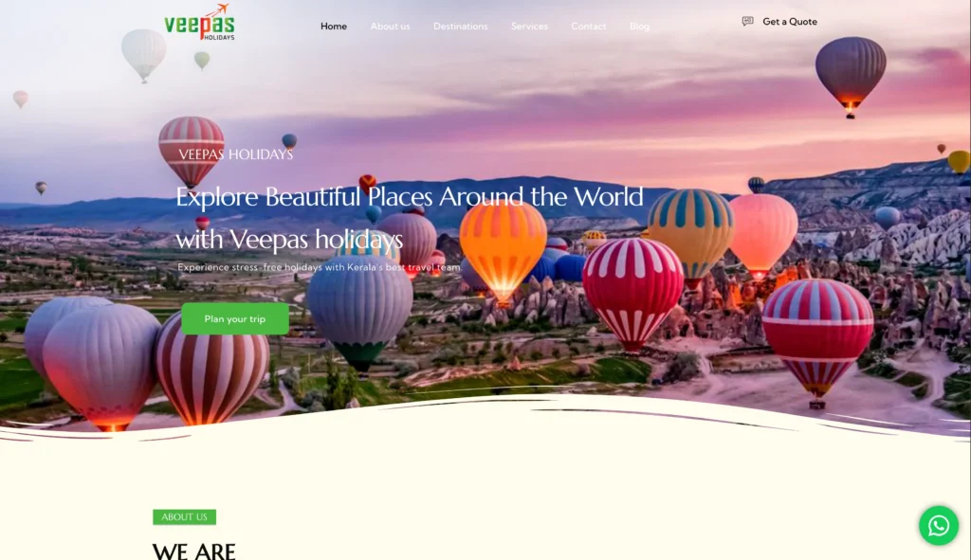
Task: Click the with Veepas holidays heading line
Action: [287, 240]
